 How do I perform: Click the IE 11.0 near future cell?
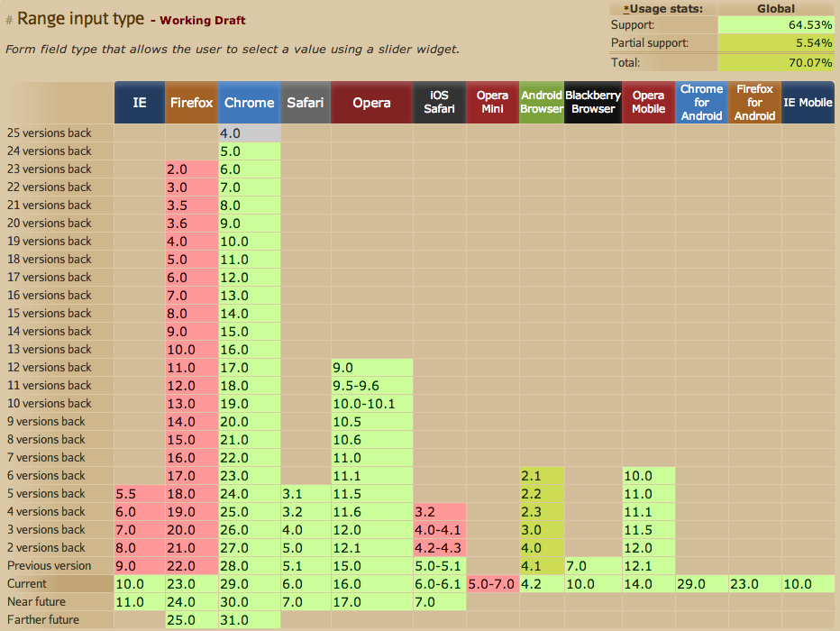coord(140,602)
